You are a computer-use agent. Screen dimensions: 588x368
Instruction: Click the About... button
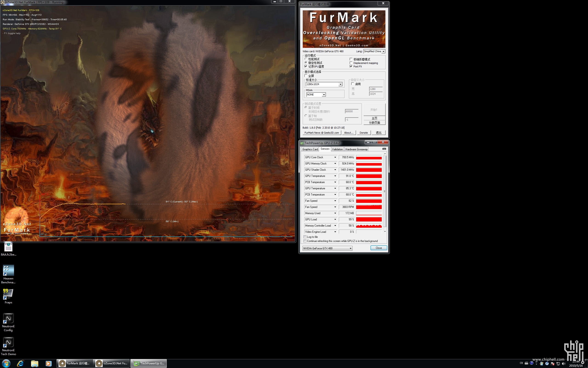pos(349,133)
